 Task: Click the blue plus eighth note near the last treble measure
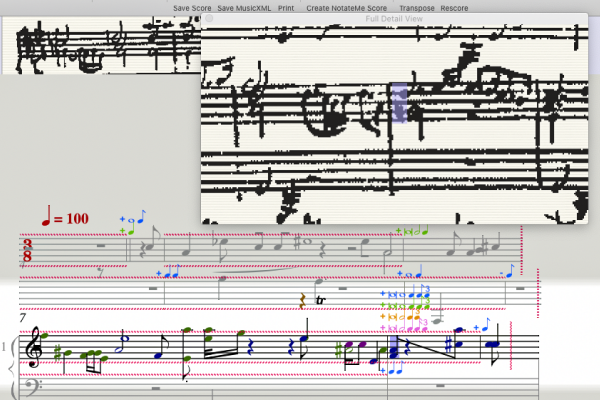tap(482, 326)
